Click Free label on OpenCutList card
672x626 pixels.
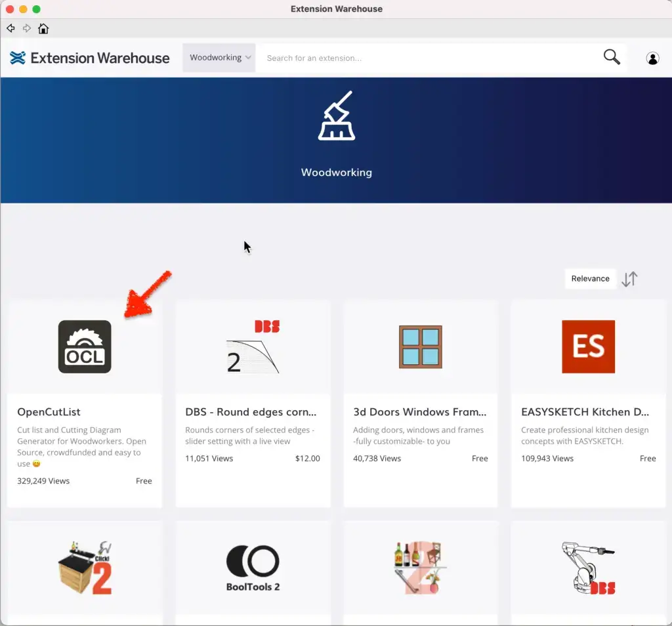pyautogui.click(x=144, y=481)
